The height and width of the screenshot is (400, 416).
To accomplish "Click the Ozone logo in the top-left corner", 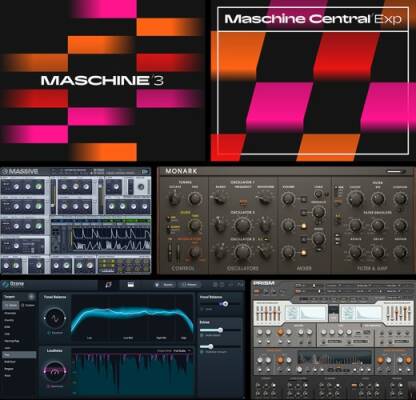I will click(13, 284).
